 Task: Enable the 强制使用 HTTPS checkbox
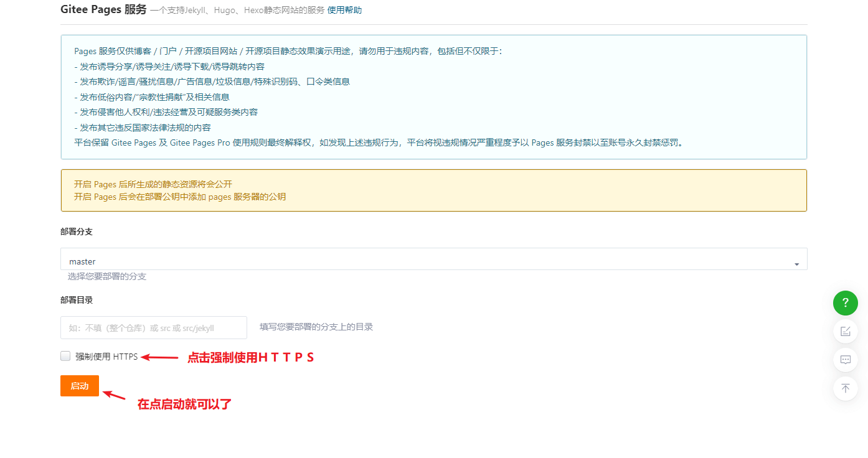point(65,356)
